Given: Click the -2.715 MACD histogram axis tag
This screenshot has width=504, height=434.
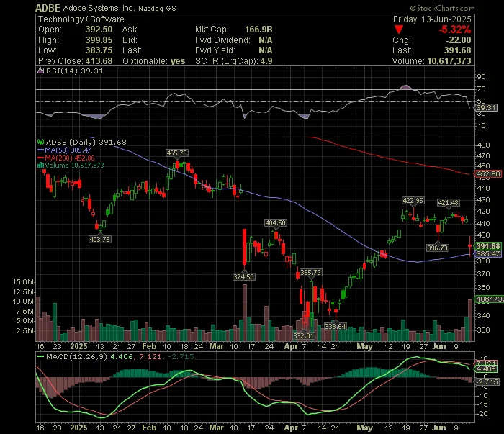Looking at the screenshot, I should (487, 381).
